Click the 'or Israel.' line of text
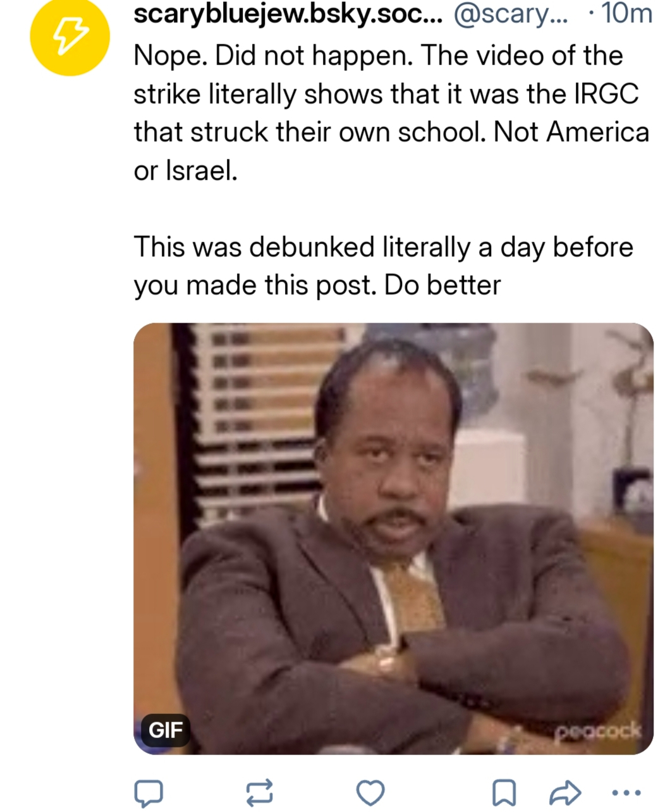670x812 pixels. pos(186,171)
